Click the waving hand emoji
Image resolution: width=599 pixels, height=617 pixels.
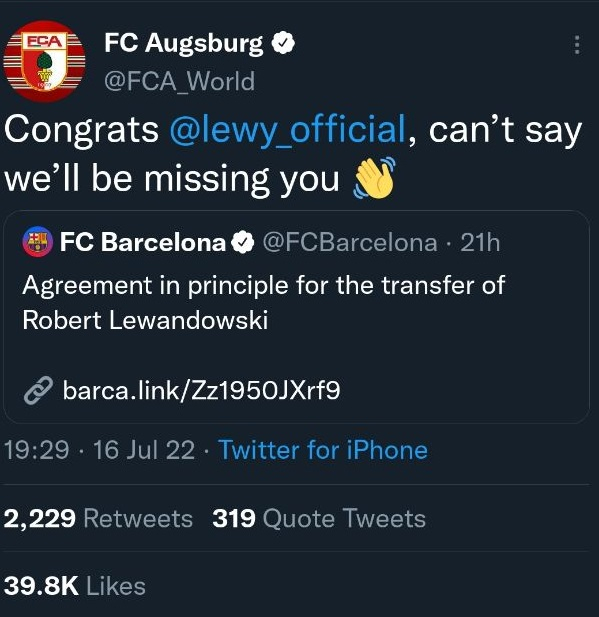(374, 178)
